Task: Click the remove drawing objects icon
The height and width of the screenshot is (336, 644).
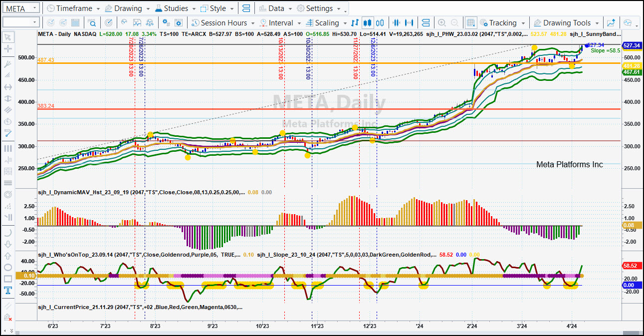Action: (7, 318)
